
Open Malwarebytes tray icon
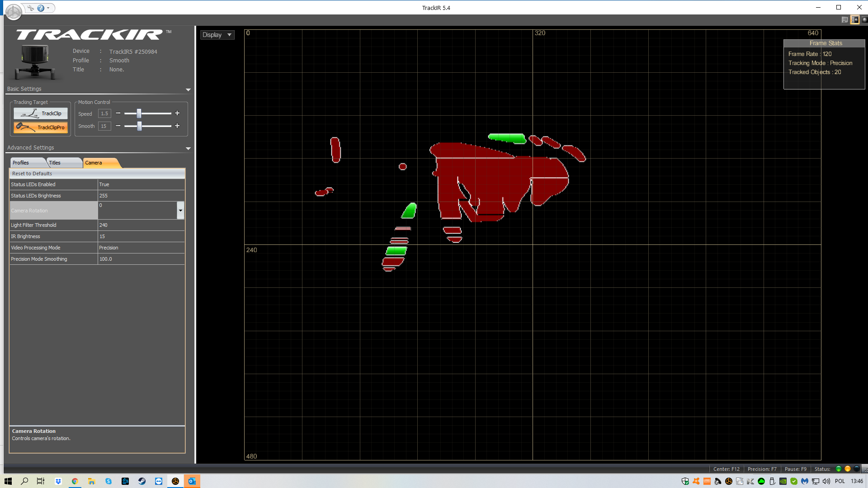805,481
